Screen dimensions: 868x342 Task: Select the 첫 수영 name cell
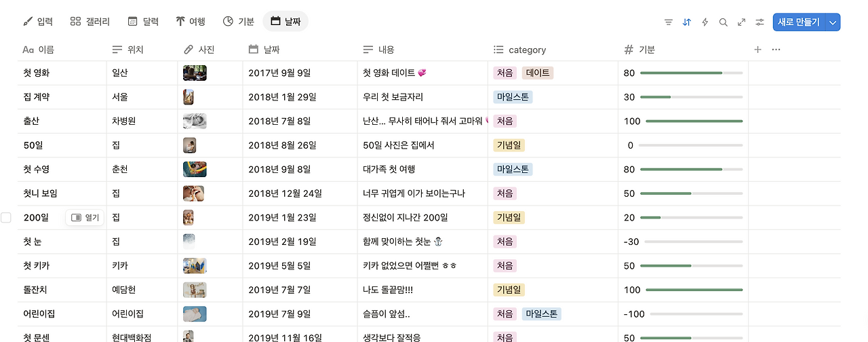[x=62, y=170]
